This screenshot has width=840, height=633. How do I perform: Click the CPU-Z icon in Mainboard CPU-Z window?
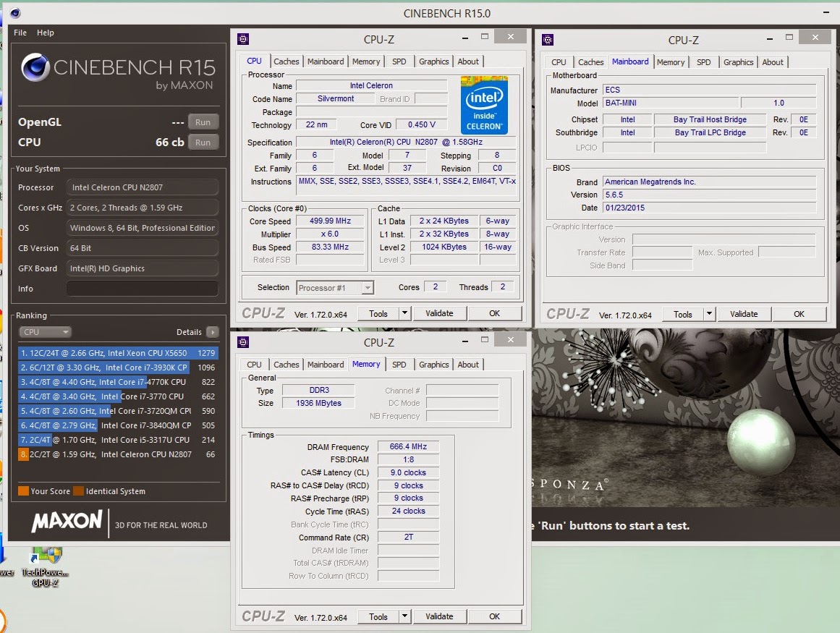[x=548, y=40]
